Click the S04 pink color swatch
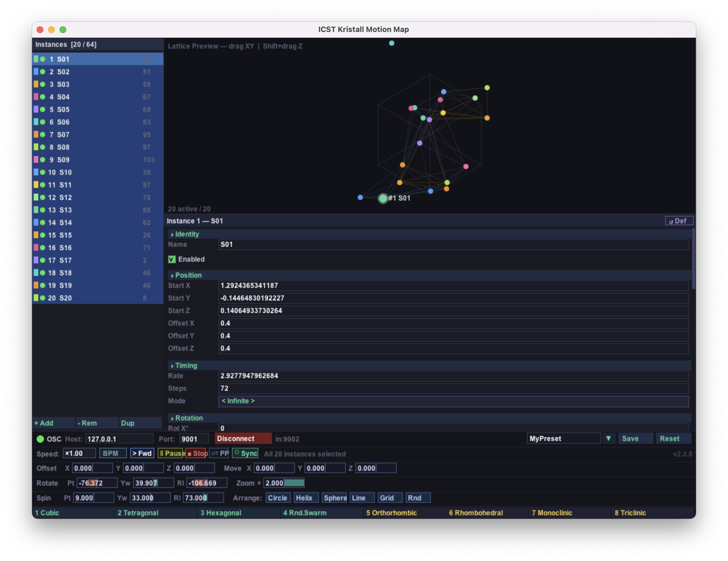The width and height of the screenshot is (728, 561). point(36,97)
